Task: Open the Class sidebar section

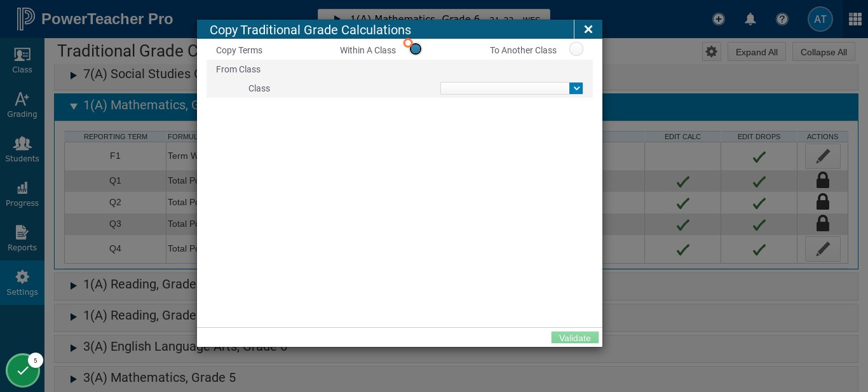Action: pyautogui.click(x=22, y=60)
